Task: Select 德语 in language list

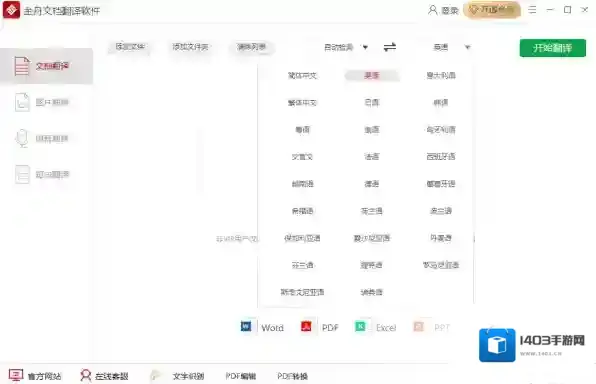Action: pos(372,184)
